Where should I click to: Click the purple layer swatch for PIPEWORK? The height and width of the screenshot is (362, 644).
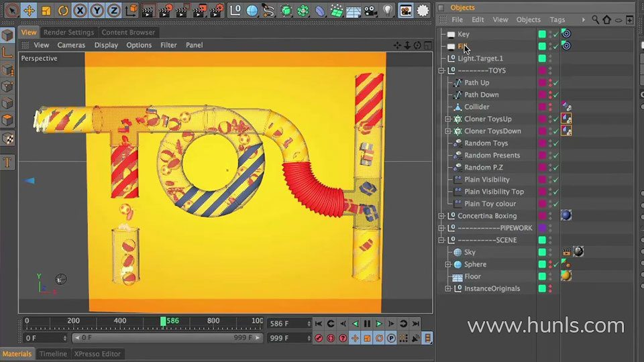[x=542, y=228]
